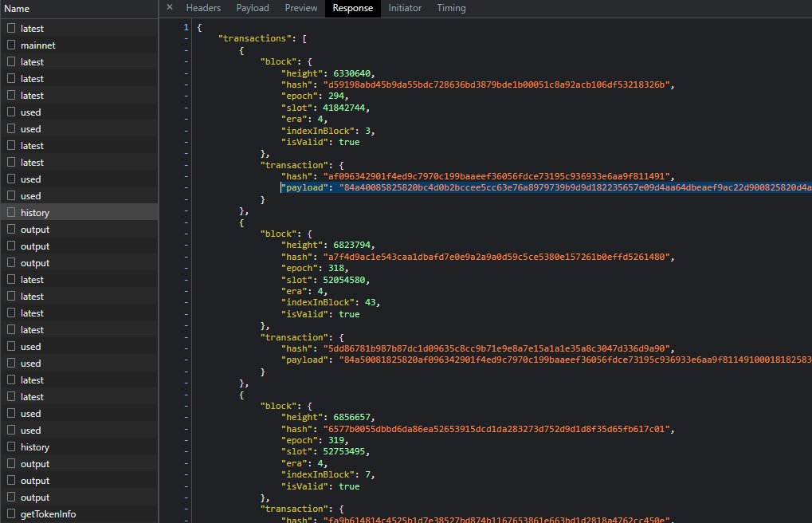Viewport: 812px width, 523px height.
Task: Click the indexInBlock value 3
Action: pyautogui.click(x=367, y=131)
